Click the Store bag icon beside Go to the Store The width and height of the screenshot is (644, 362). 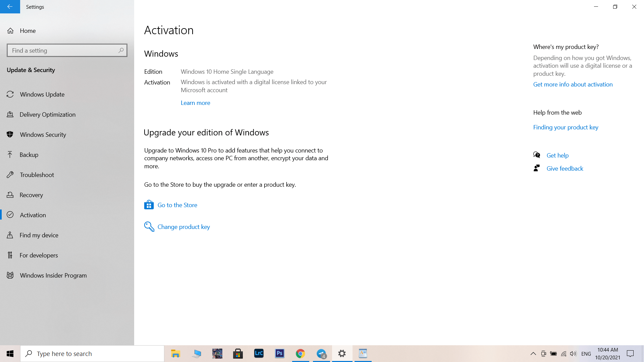[149, 205]
